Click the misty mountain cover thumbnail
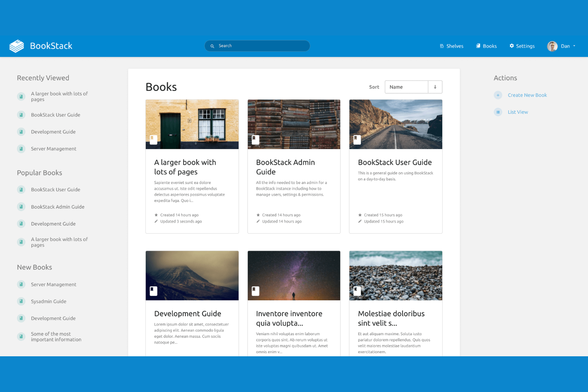Image resolution: width=588 pixels, height=392 pixels. [192, 276]
